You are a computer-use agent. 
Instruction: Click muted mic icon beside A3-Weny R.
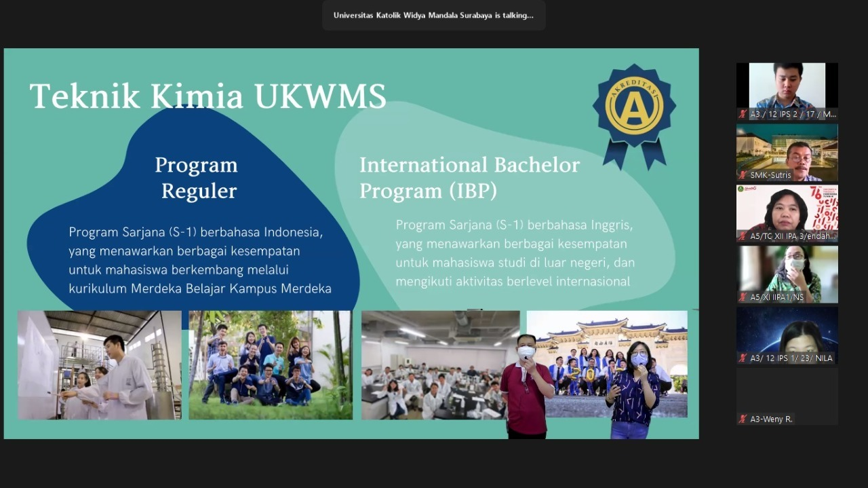pos(743,419)
